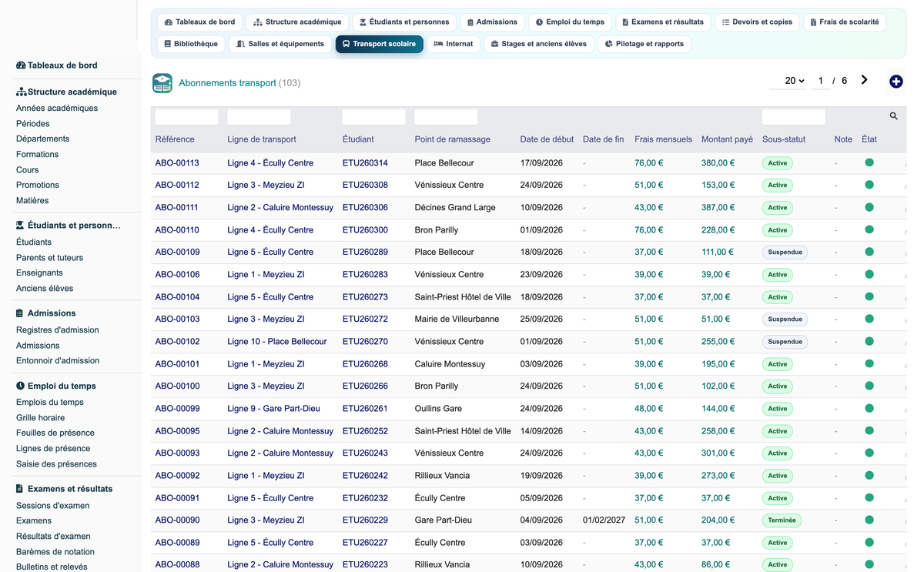Open Feuilles de présence in sidebar
Screen dimensions: 924x572
(55, 433)
